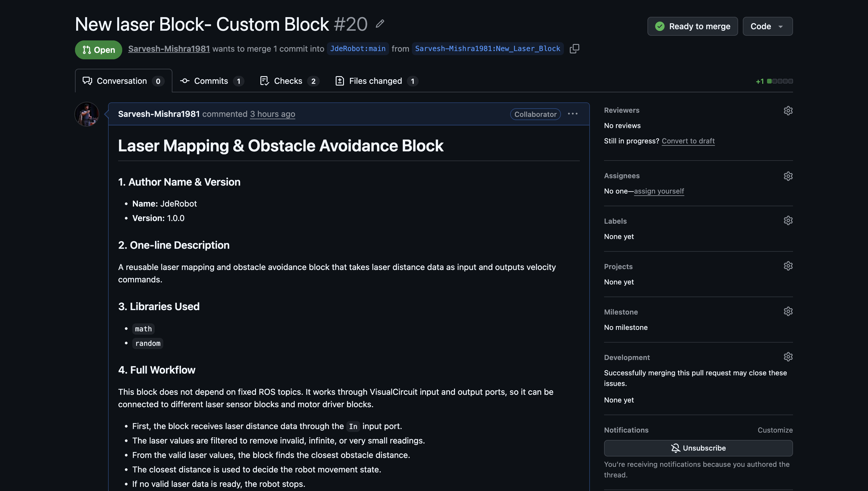Open Sarvesh-Mishra1981 profile link in header
The width and height of the screenshot is (868, 491).
(x=169, y=49)
